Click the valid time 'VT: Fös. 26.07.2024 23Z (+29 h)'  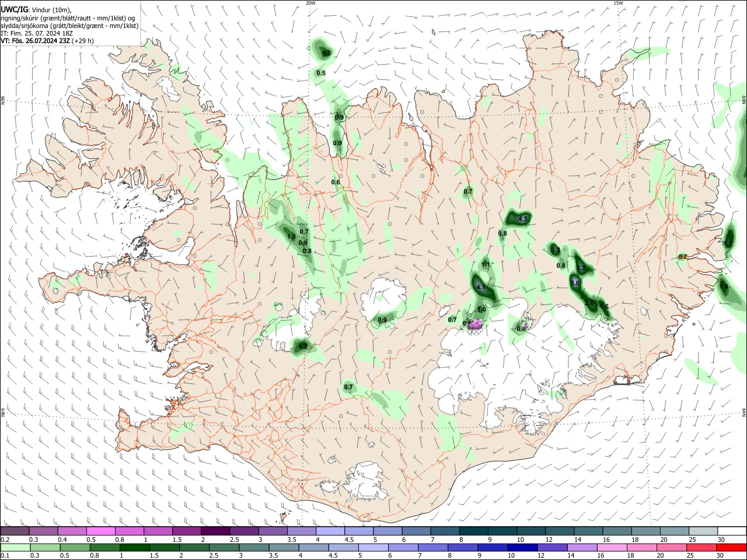(x=47, y=41)
